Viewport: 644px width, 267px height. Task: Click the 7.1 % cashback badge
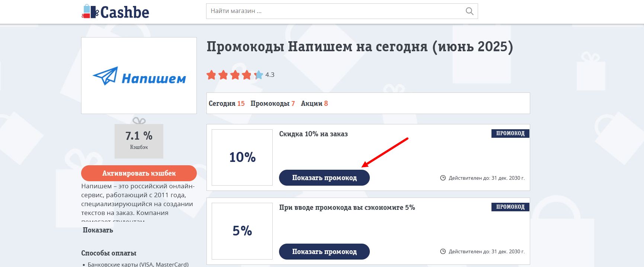(139, 141)
